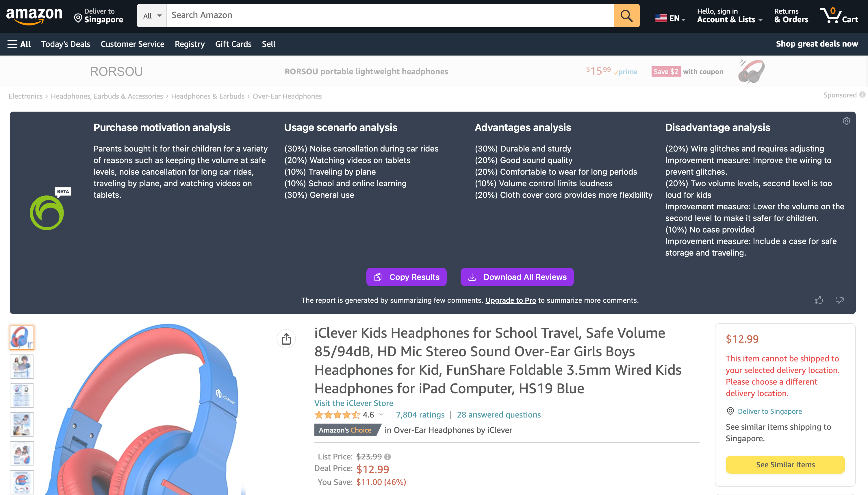The image size is (868, 495).
Task: Click the share icon beside product image
Action: [x=286, y=339]
